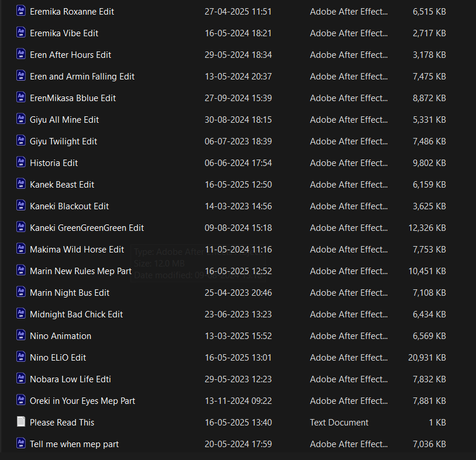This screenshot has height=460, width=476.
Task: Click the AE icon of Eremika Roxanne Edit
Action: pos(21,11)
